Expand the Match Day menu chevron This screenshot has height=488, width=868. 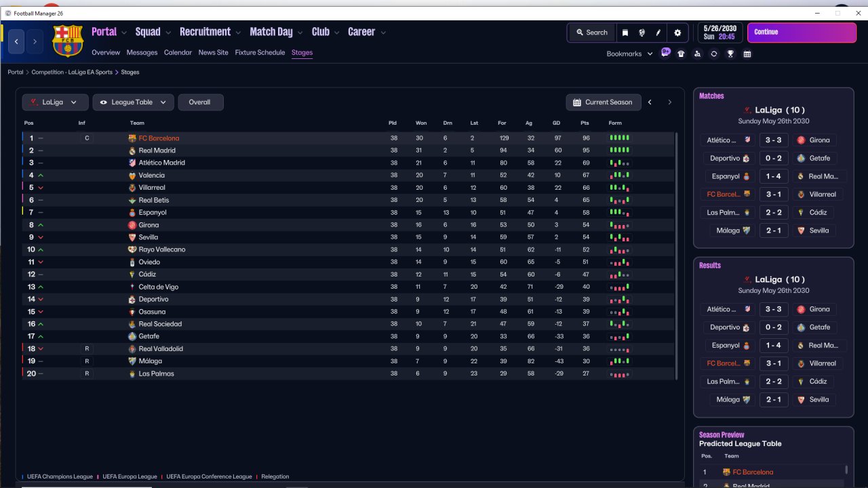point(300,32)
